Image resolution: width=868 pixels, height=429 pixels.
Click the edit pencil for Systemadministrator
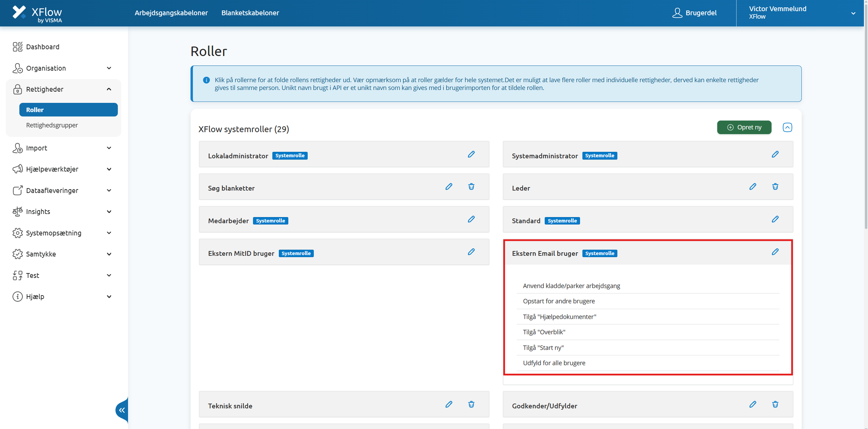tap(775, 154)
